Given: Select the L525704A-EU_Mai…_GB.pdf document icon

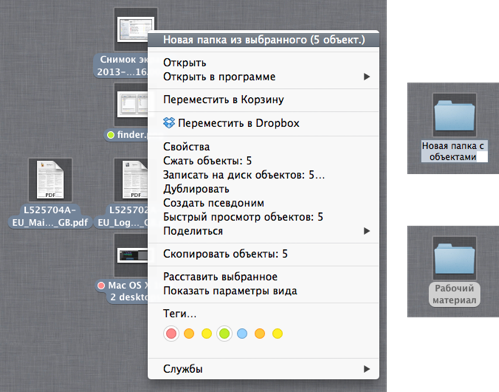Looking at the screenshot, I should coord(50,180).
